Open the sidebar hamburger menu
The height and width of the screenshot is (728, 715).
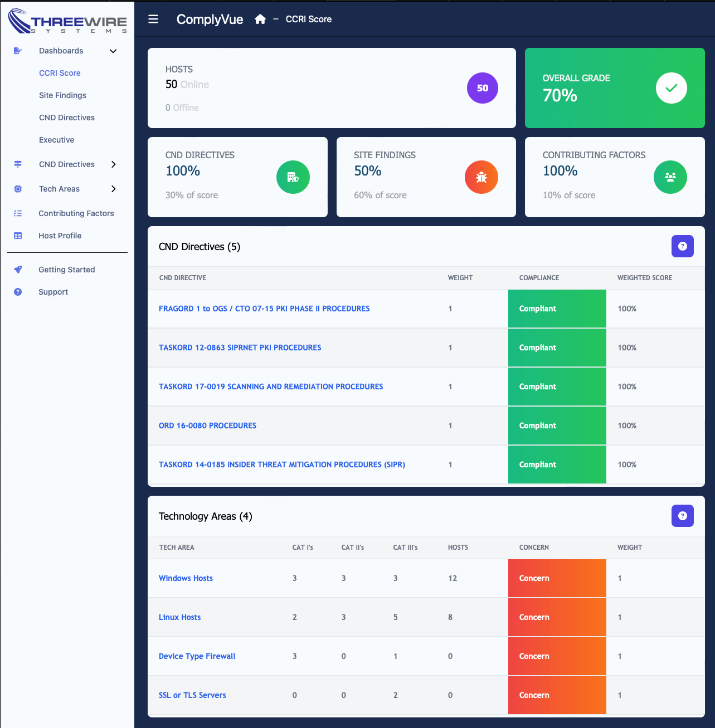coord(153,19)
